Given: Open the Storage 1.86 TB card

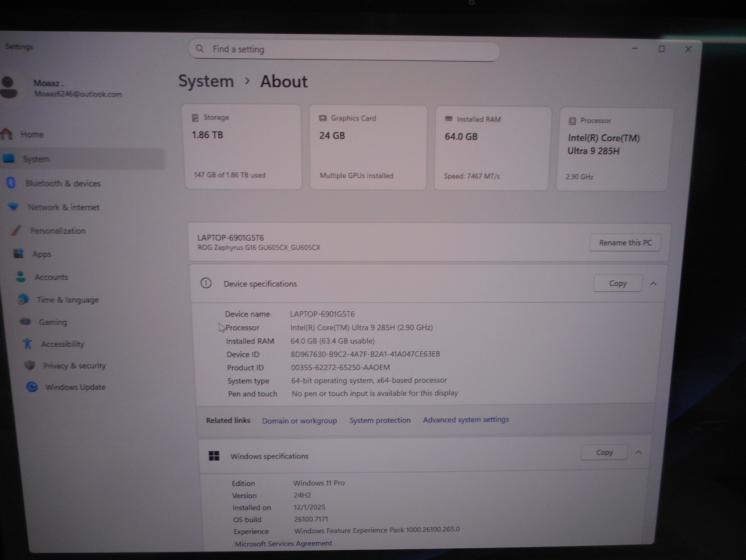Looking at the screenshot, I should [243, 147].
